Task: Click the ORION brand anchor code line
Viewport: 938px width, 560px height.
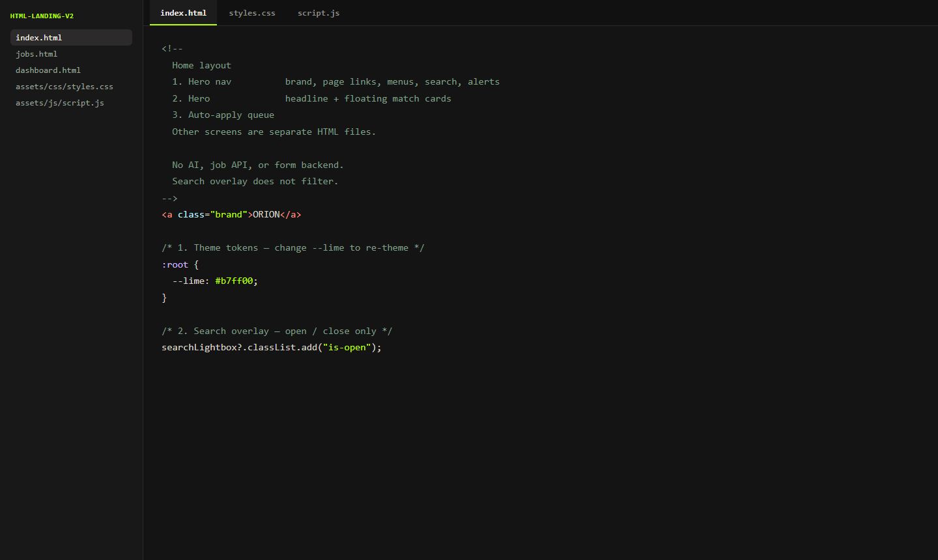Action: (x=231, y=214)
